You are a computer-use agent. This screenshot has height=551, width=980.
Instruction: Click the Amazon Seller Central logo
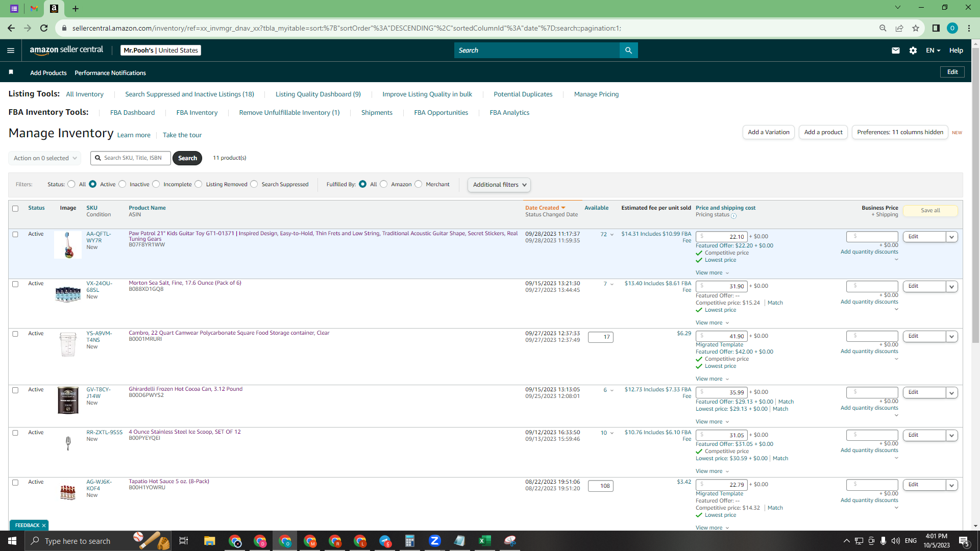pos(66,50)
